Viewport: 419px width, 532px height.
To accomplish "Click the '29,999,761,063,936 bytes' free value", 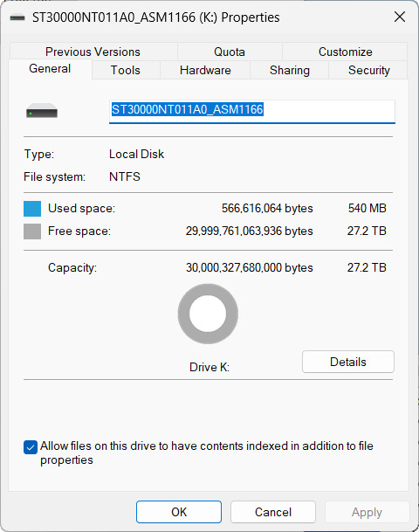I will (249, 231).
